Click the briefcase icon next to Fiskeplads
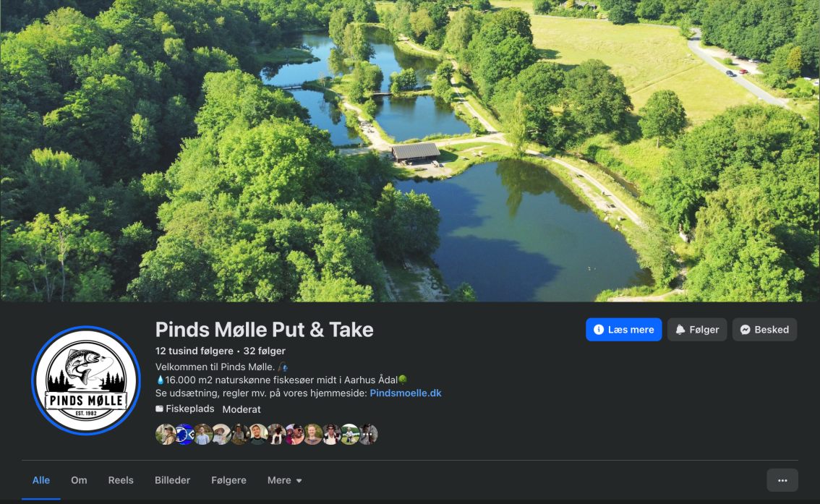820x504 pixels. pyautogui.click(x=161, y=409)
